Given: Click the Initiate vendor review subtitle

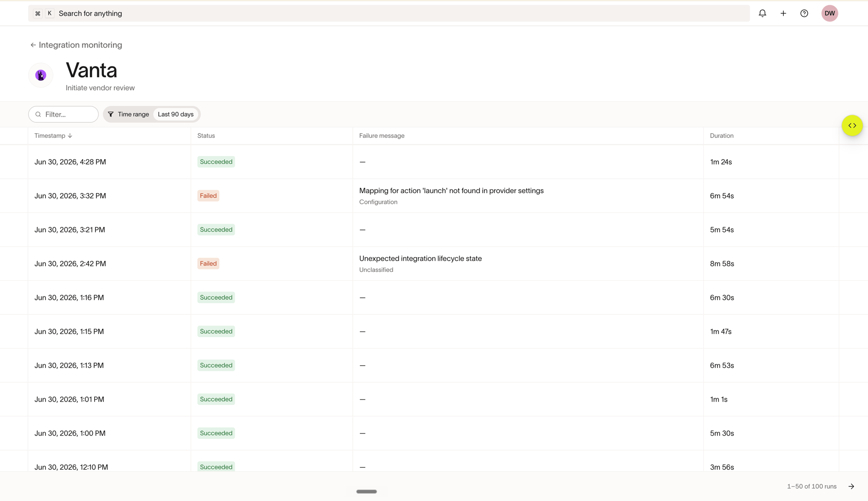Looking at the screenshot, I should (100, 88).
